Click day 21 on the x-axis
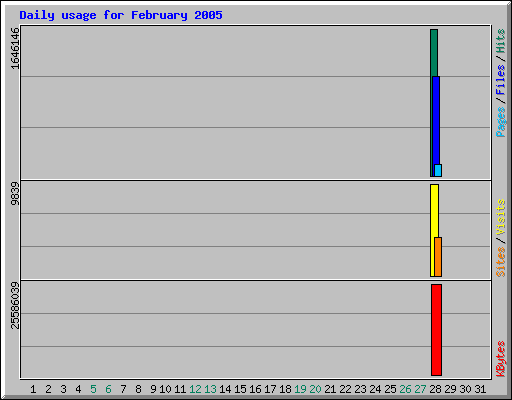 point(330,389)
